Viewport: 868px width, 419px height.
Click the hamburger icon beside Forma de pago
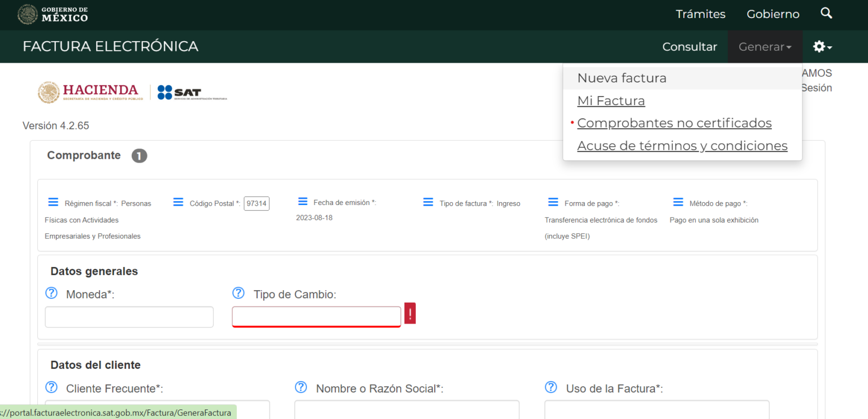(553, 202)
